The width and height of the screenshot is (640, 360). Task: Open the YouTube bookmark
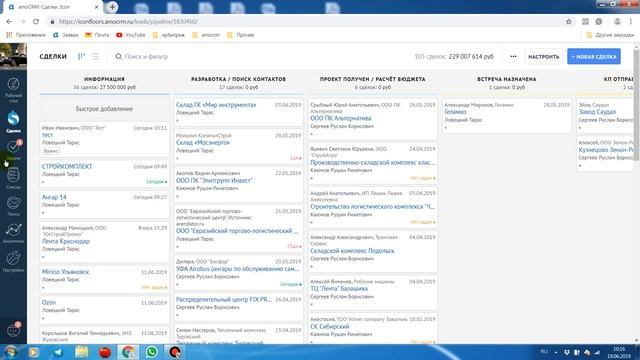pos(131,35)
